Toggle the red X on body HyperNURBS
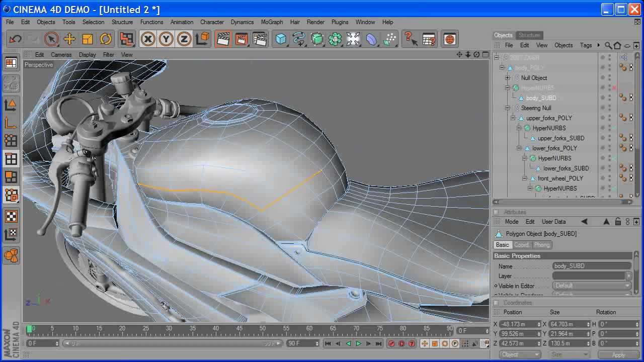Viewport: 644px width, 362px height. [614, 88]
